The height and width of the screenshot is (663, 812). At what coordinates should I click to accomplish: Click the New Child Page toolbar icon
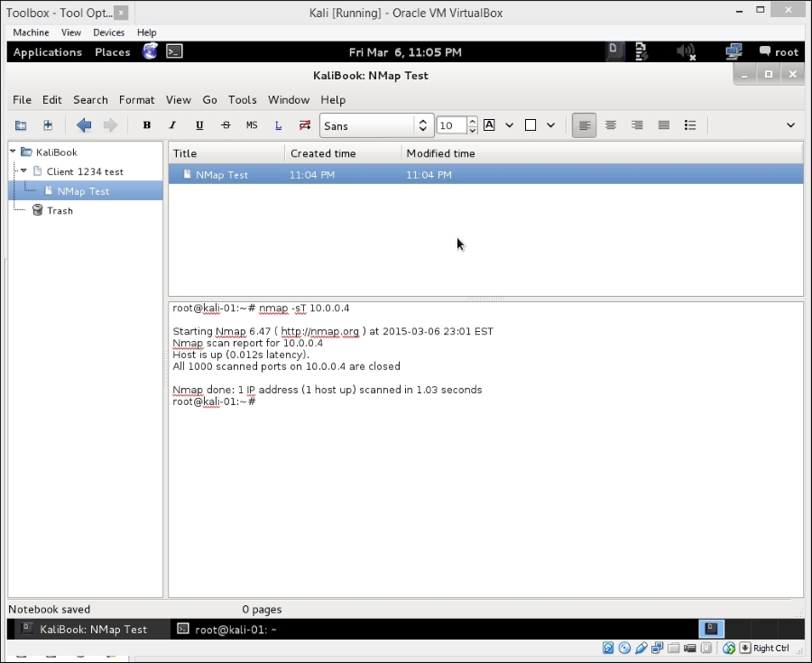tap(48, 125)
